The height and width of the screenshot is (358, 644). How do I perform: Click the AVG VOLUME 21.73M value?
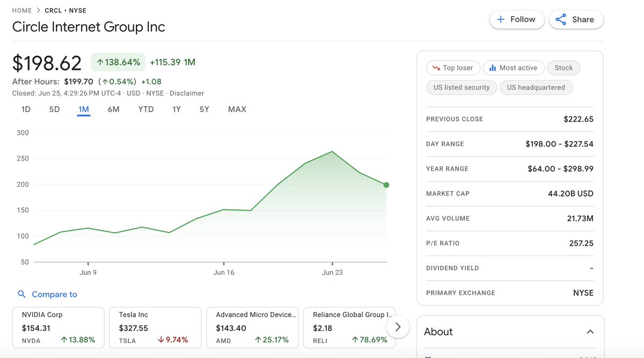(x=581, y=218)
